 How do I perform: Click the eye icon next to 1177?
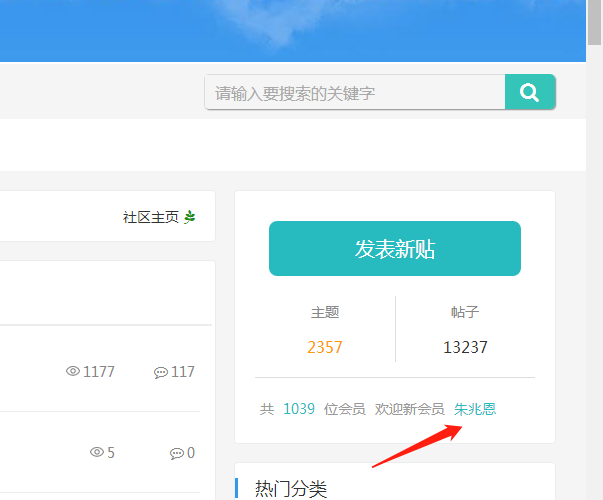pos(73,371)
